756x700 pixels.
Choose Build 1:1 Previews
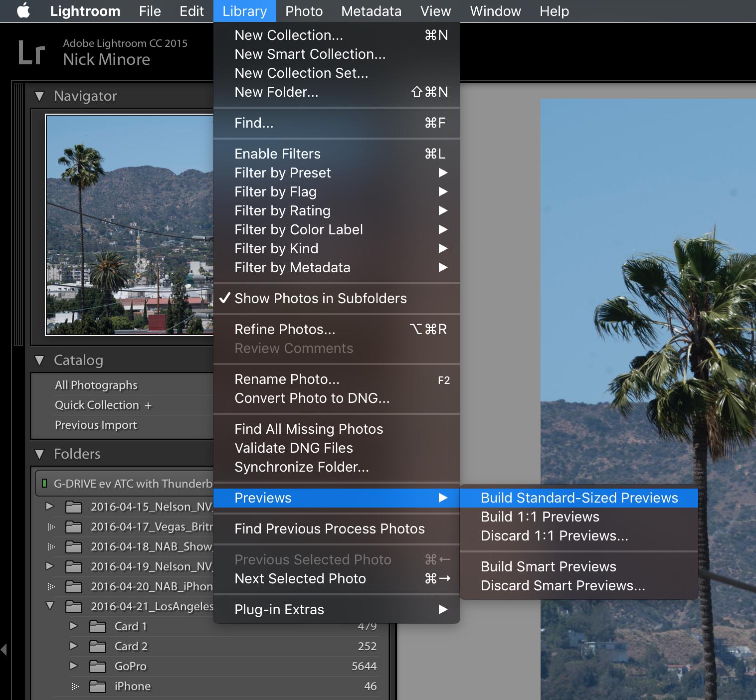[579, 517]
